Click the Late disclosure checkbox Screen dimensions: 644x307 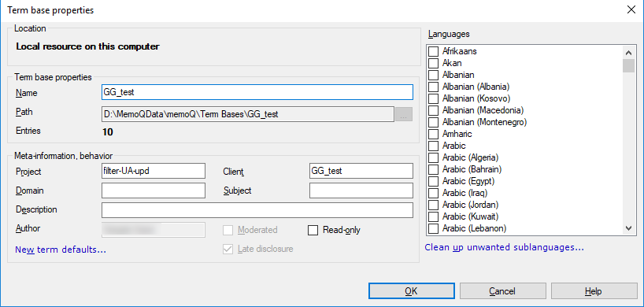(228, 249)
